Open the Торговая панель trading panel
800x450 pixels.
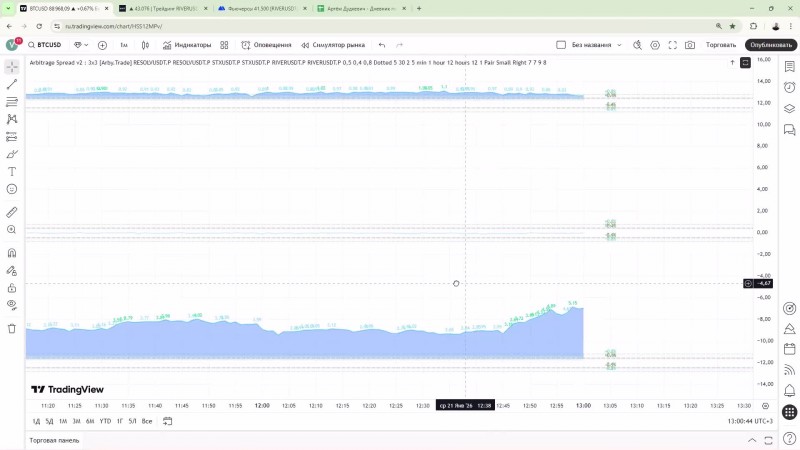[x=54, y=440]
